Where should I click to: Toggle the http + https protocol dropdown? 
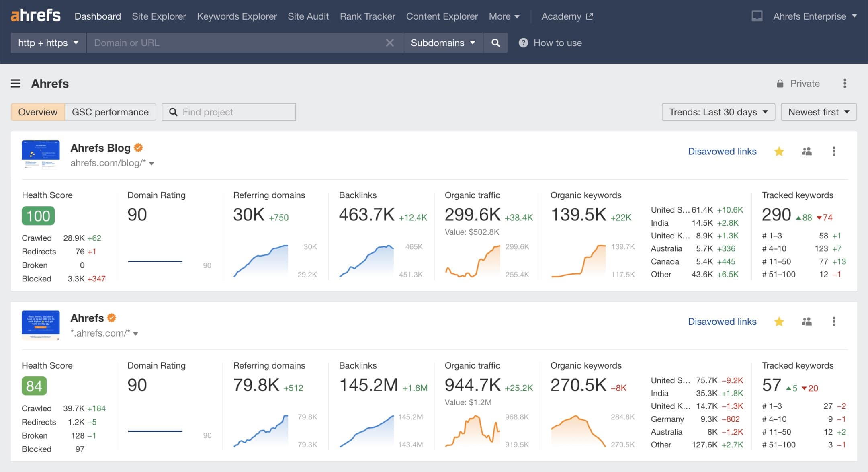[48, 43]
